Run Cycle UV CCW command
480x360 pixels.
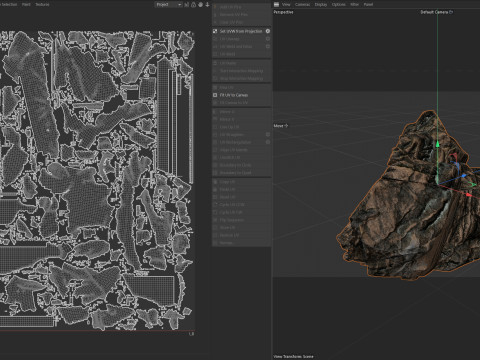tap(242, 205)
